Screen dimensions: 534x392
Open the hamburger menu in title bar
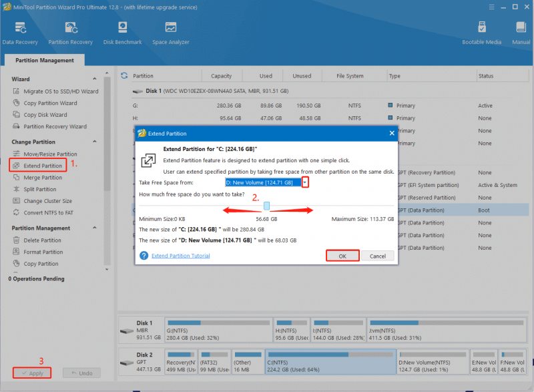[491, 7]
